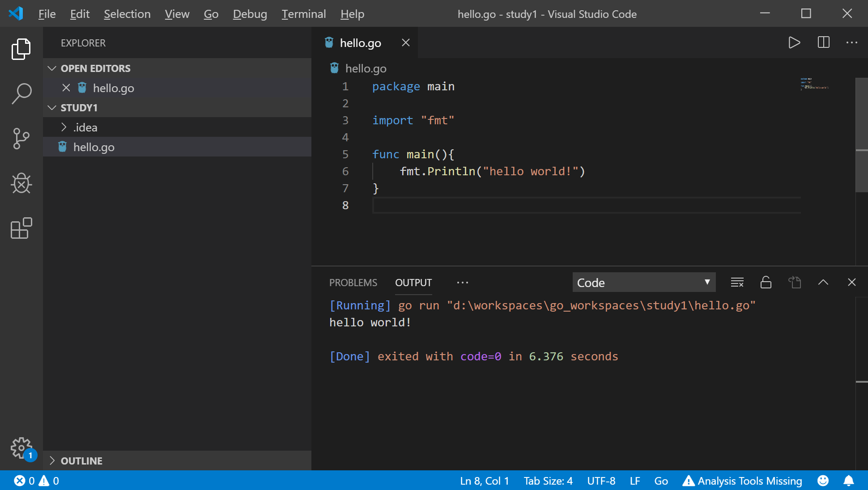Open the Search view in activity bar
Viewport: 868px width, 490px height.
pyautogui.click(x=21, y=93)
